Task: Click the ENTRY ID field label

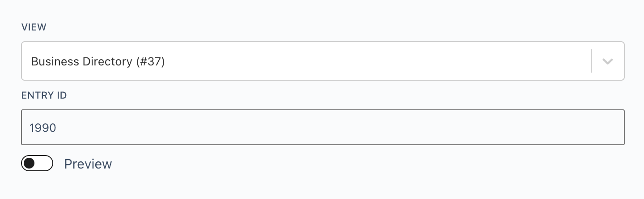Action: [44, 95]
